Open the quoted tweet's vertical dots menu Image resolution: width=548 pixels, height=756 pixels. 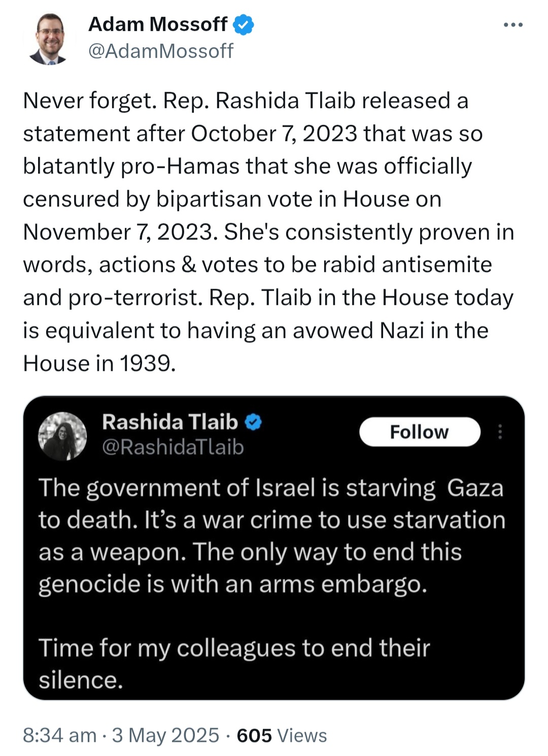point(500,432)
